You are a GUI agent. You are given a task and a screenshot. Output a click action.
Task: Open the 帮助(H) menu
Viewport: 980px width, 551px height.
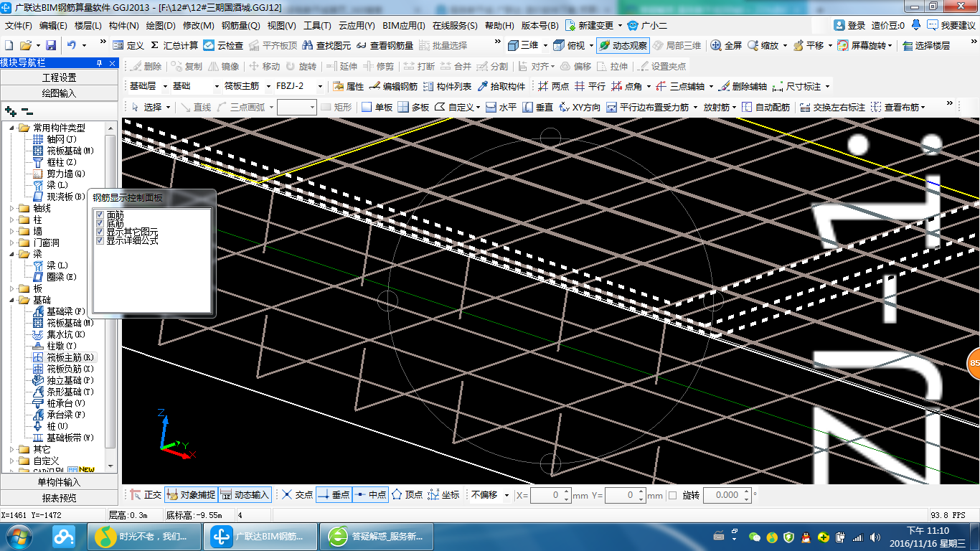tap(499, 25)
